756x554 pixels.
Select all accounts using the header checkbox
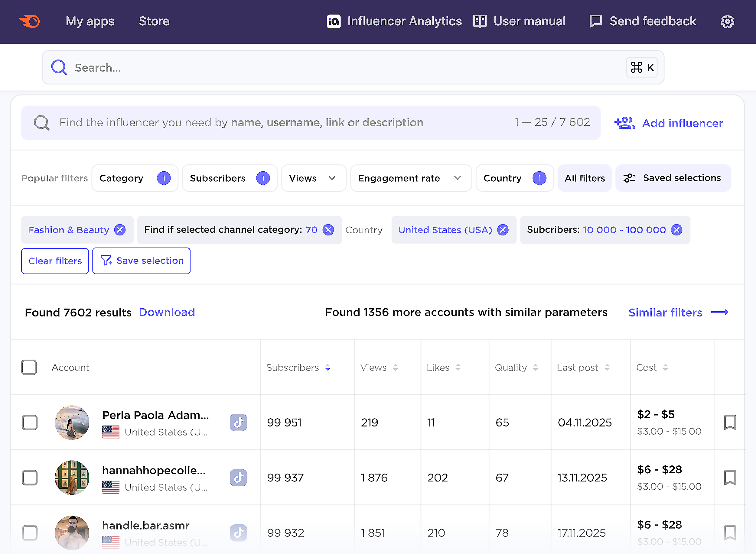point(29,367)
